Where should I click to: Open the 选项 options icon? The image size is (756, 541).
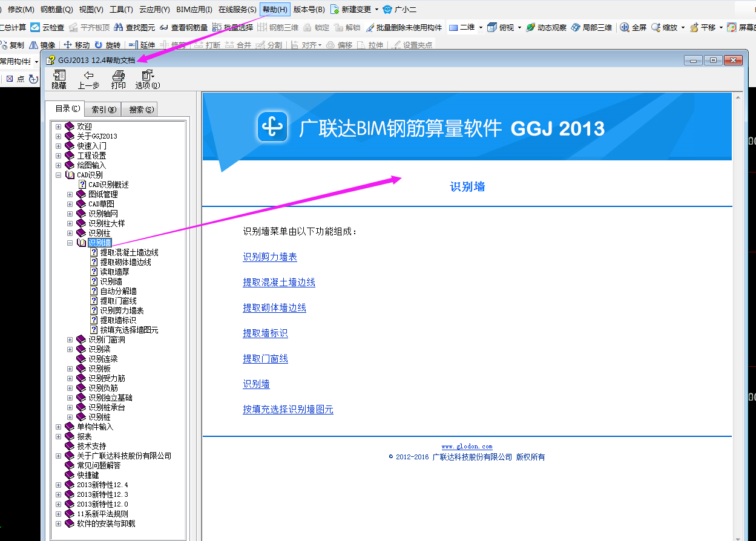tap(148, 75)
